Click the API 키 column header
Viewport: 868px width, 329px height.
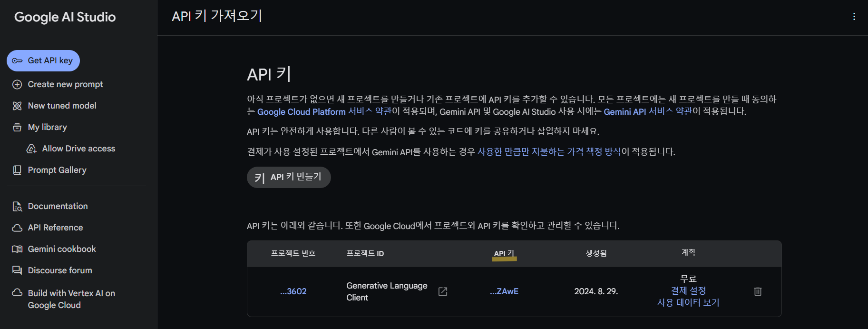504,253
